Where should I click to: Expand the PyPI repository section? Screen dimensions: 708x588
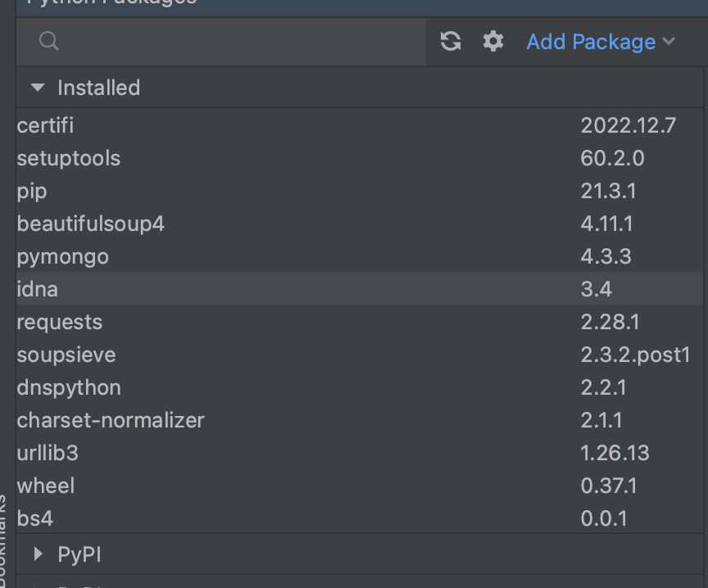tap(38, 554)
